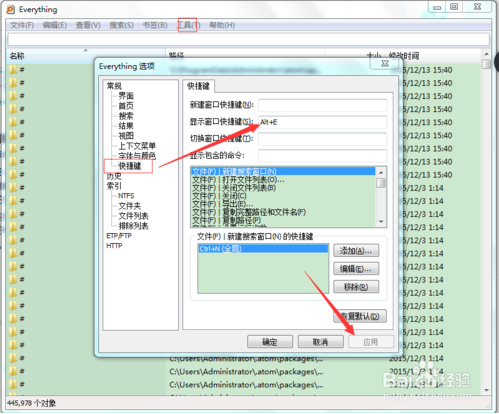Viewport: 499px width, 414px height.
Task: Open the 书签(B) menu
Action: click(x=155, y=25)
